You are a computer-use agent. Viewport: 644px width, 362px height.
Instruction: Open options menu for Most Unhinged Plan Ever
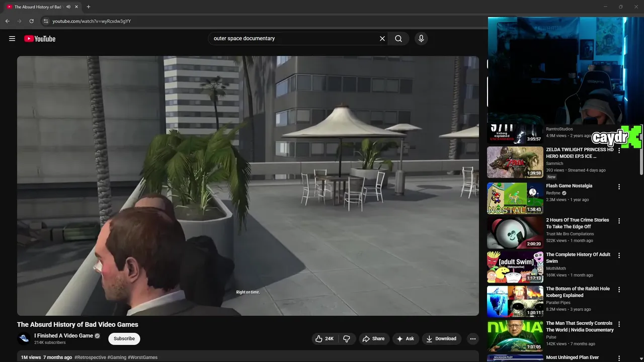[x=619, y=358]
